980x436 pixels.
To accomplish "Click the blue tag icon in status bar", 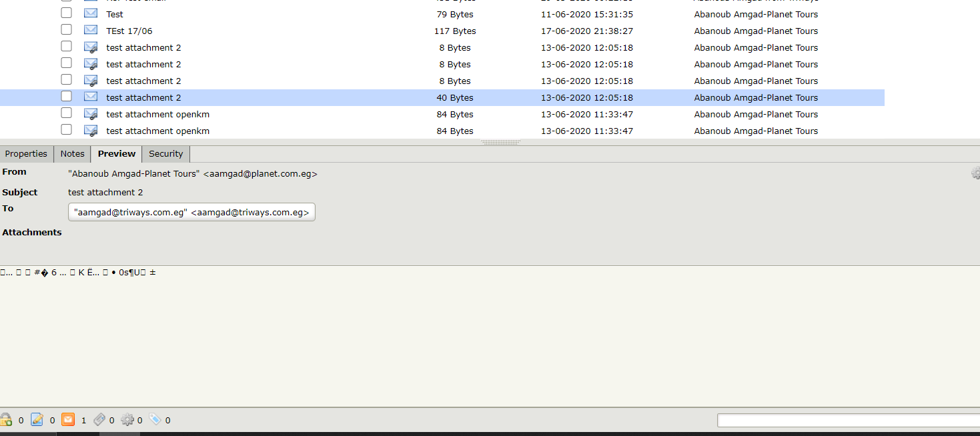I will click(x=155, y=420).
